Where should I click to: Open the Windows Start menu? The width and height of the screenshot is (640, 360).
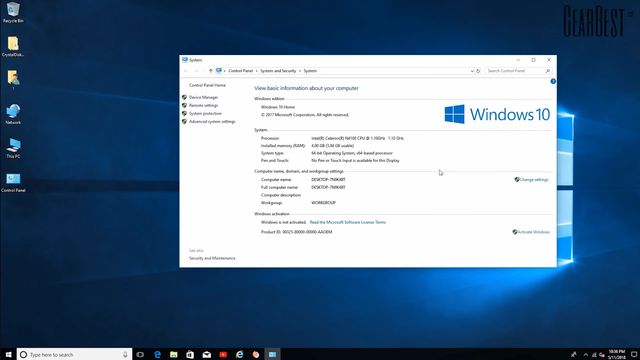(x=8, y=354)
